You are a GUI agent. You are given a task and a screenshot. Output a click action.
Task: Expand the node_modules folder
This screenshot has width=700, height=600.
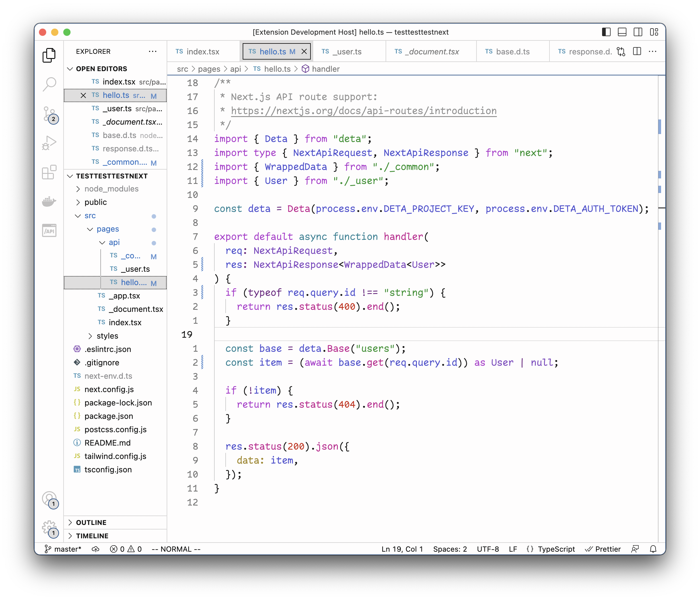pos(111,189)
